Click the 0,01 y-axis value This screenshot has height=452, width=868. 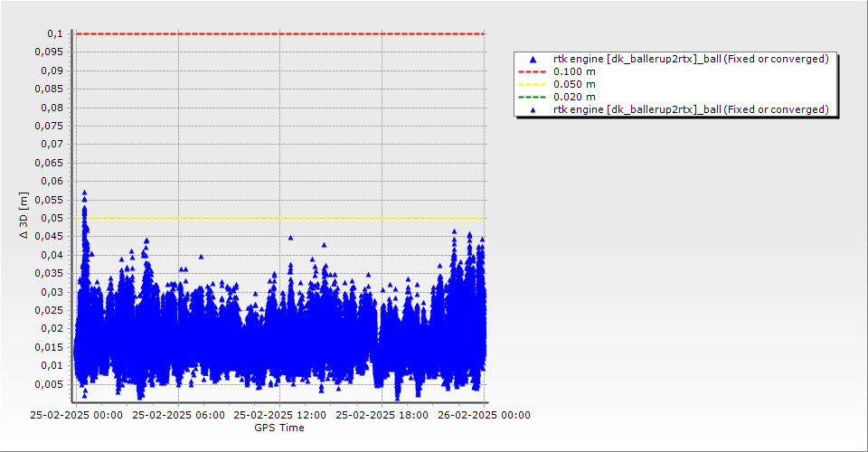tap(52, 366)
